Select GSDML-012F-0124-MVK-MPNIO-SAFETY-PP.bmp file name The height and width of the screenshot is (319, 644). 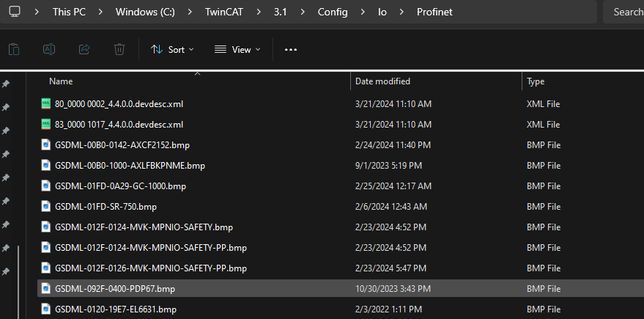click(151, 248)
